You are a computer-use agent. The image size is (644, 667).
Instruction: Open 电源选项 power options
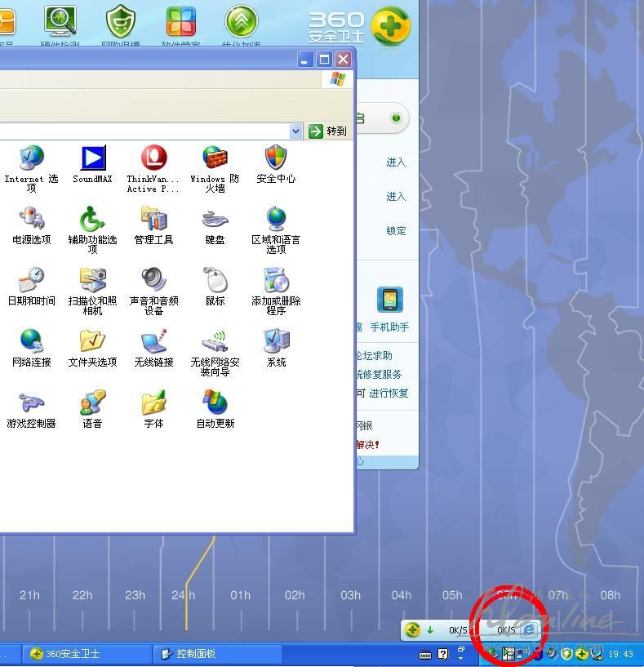point(32,226)
